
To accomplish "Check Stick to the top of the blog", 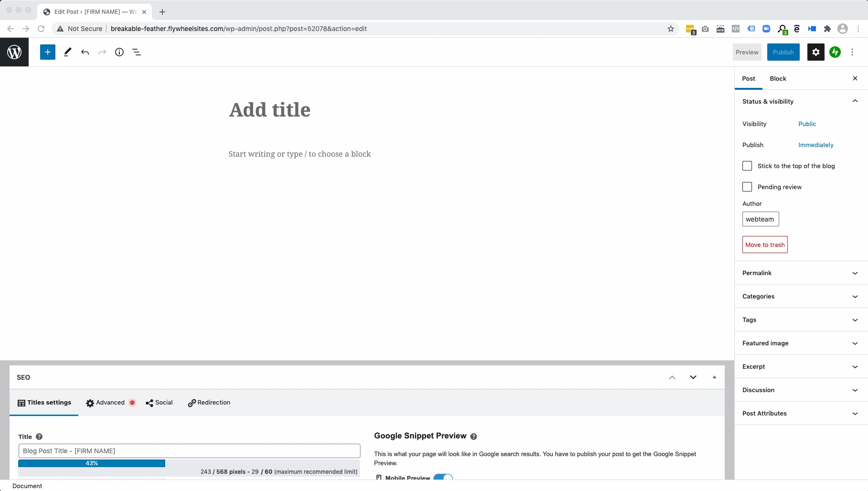I will tap(747, 166).
